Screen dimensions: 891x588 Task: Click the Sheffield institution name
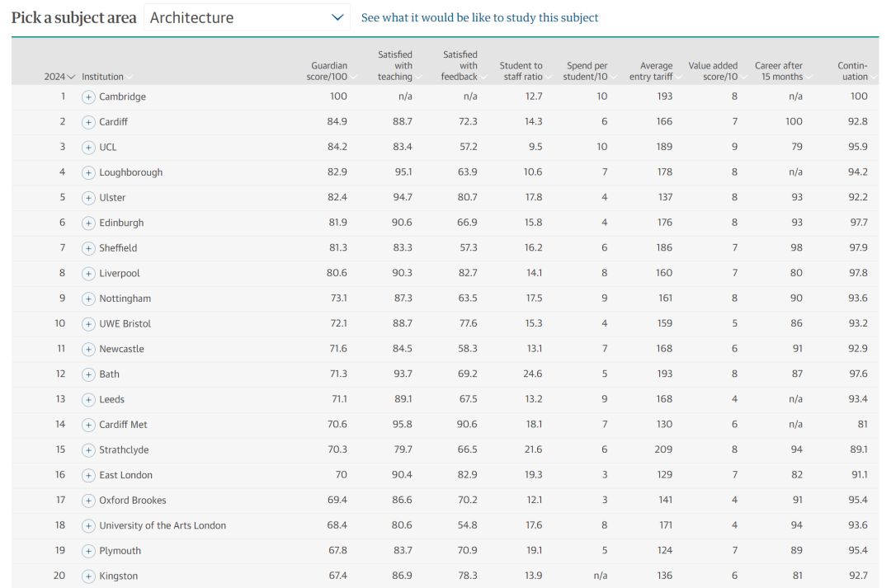118,247
